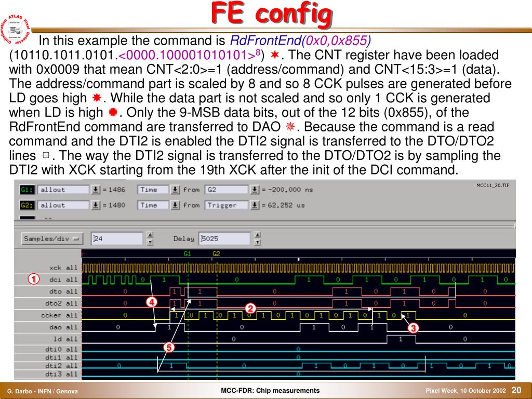The image size is (532, 399).
Task: Open the dropdown arrow beside the G2 reference field
Action: [255, 190]
